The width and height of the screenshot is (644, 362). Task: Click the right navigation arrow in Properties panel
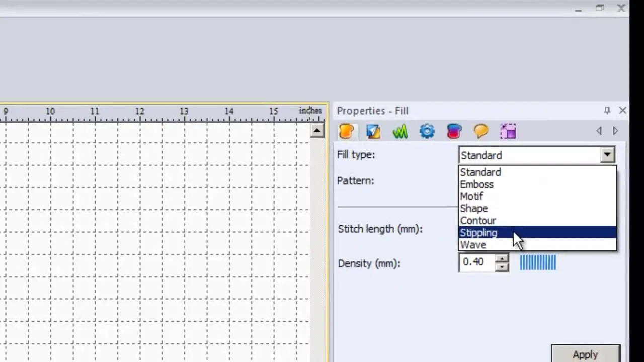615,131
